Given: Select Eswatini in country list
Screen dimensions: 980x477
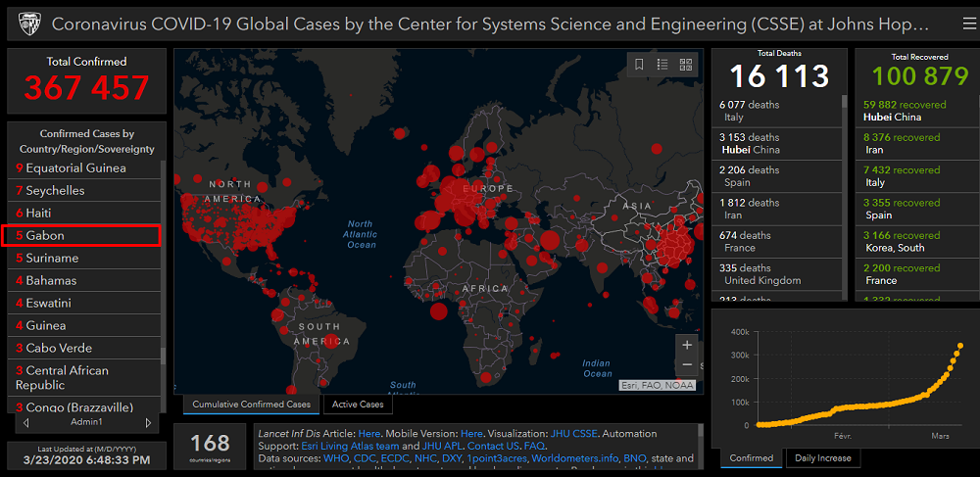Looking at the screenshot, I should pyautogui.click(x=84, y=303).
